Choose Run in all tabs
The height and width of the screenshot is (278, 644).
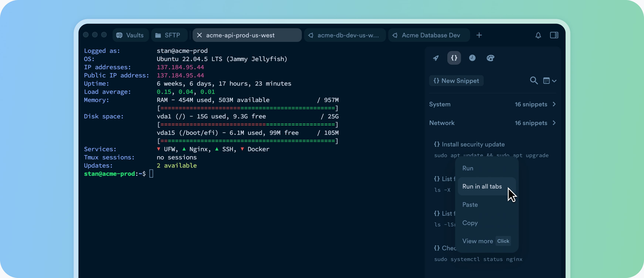pos(487,186)
